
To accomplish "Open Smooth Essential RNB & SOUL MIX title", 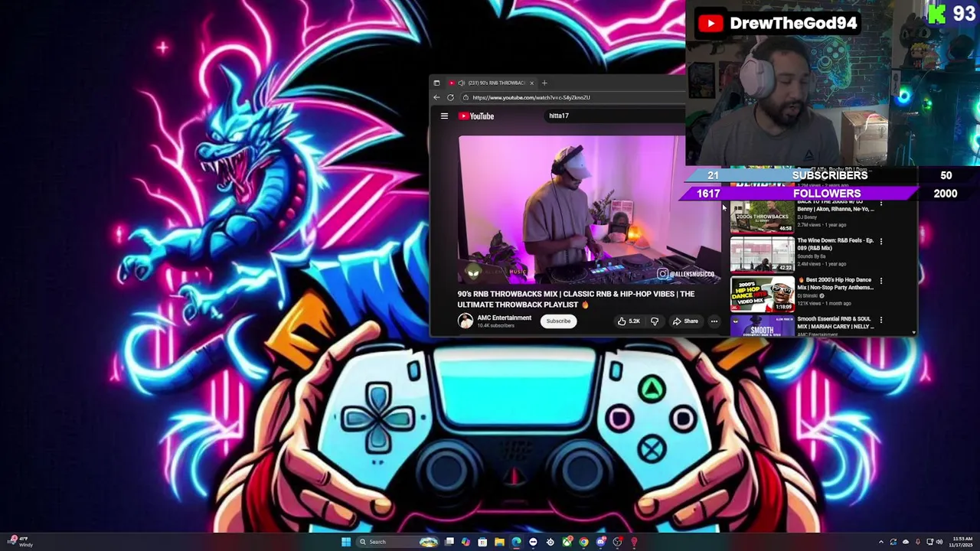I will point(835,323).
